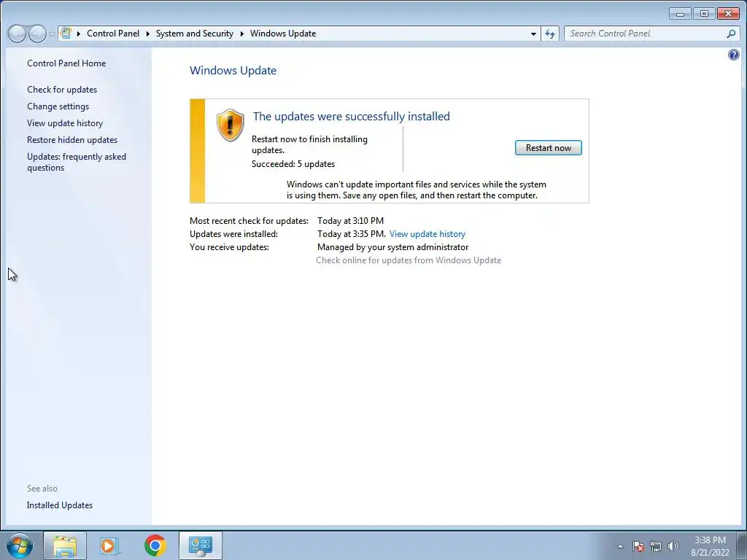Screen dimensions: 747x560
Task: Select Control Panel in the breadcrumb
Action: [x=113, y=34]
